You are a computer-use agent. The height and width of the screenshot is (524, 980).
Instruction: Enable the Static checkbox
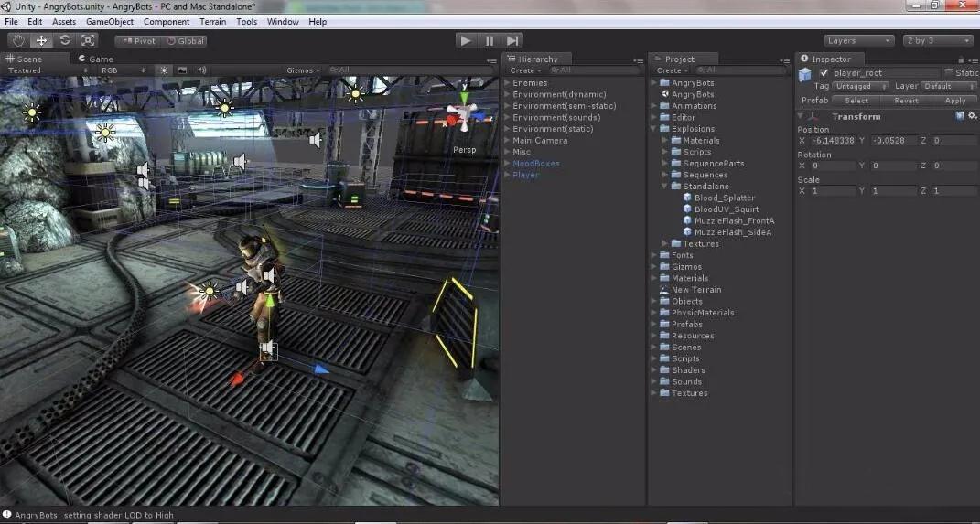(949, 73)
